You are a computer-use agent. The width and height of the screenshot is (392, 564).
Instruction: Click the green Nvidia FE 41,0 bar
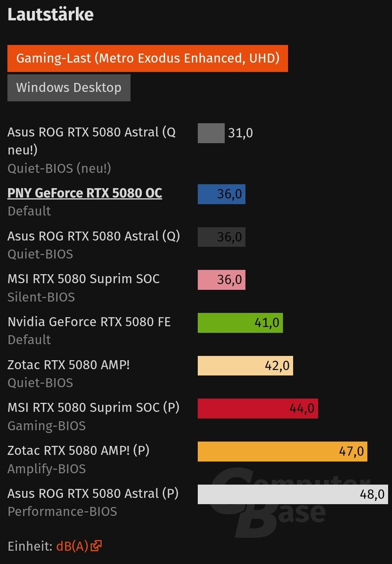click(x=240, y=323)
